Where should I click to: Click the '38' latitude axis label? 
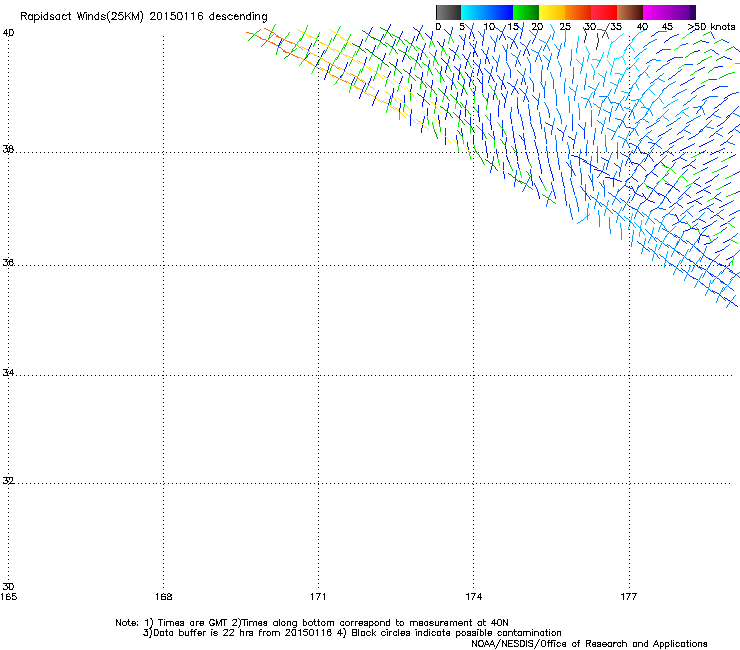click(8, 150)
